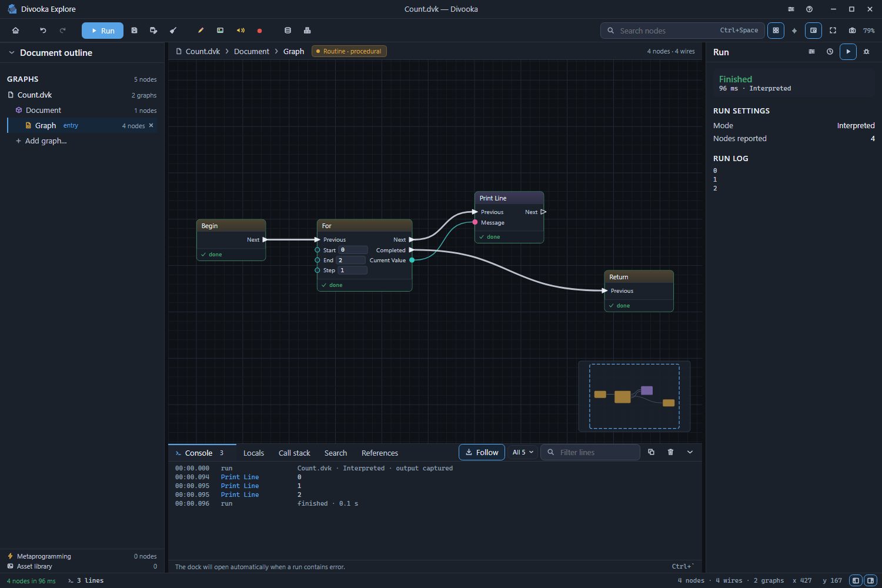Viewport: 882px width, 588px height.
Task: Open run history clock icon
Action: (x=830, y=52)
